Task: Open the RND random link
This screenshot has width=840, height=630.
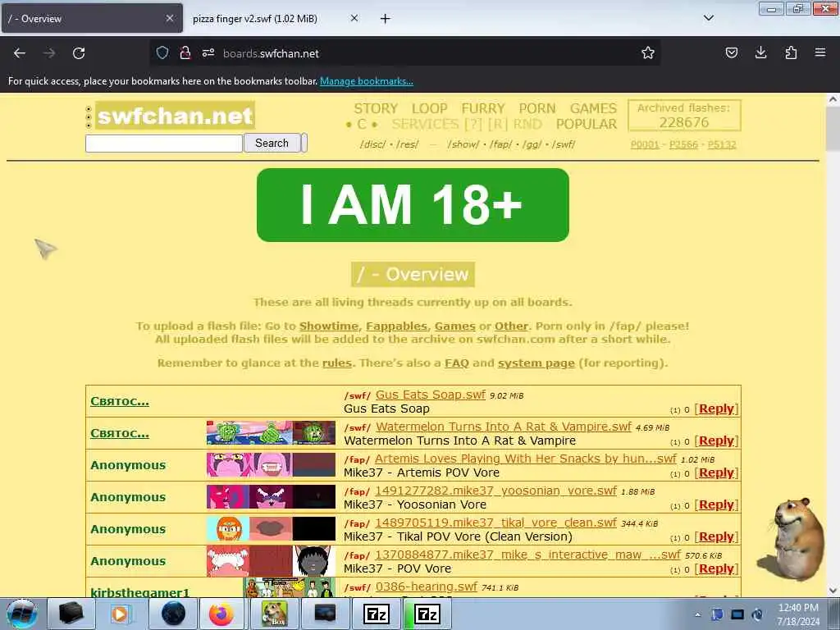Action: click(x=527, y=125)
